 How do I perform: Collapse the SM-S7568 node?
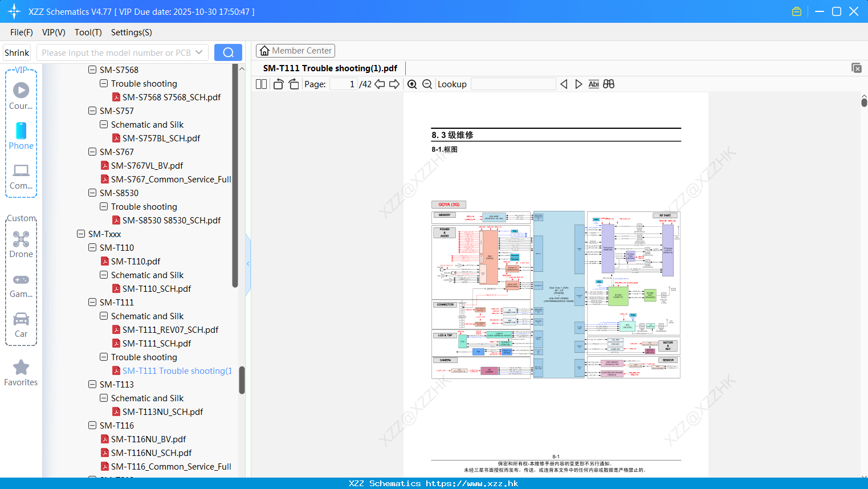(x=92, y=70)
